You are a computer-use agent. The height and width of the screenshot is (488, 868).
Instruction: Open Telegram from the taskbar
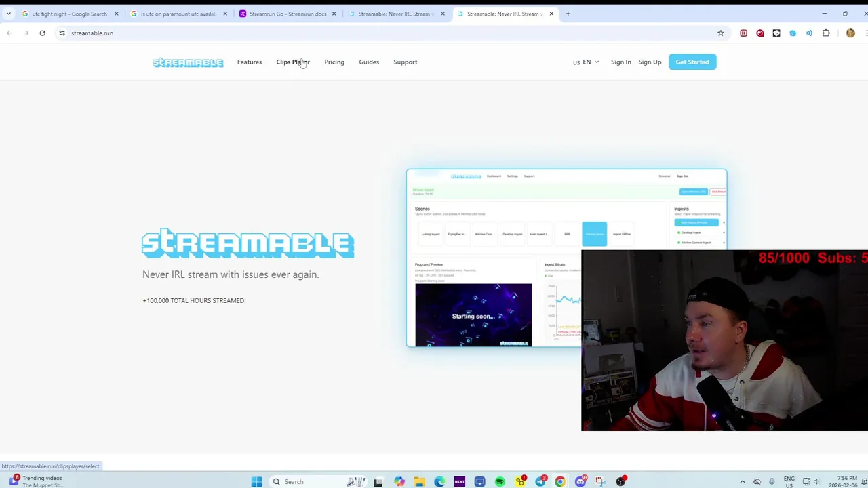[x=540, y=481]
